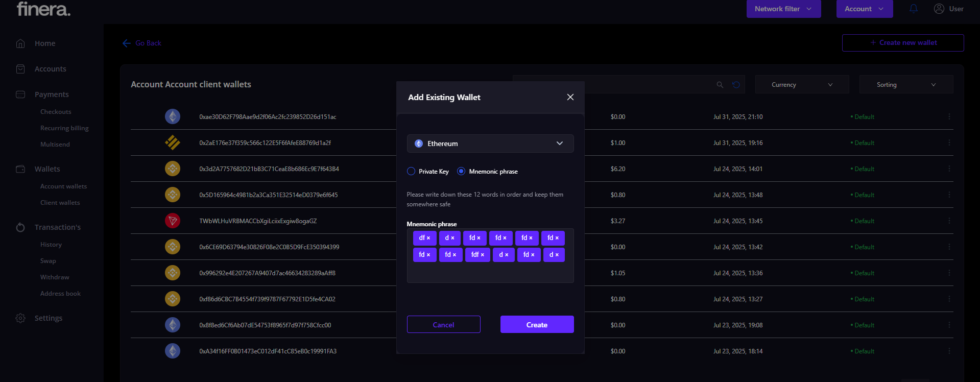Click Cancel in Add Existing Wallet
The image size is (980, 382).
pyautogui.click(x=443, y=325)
